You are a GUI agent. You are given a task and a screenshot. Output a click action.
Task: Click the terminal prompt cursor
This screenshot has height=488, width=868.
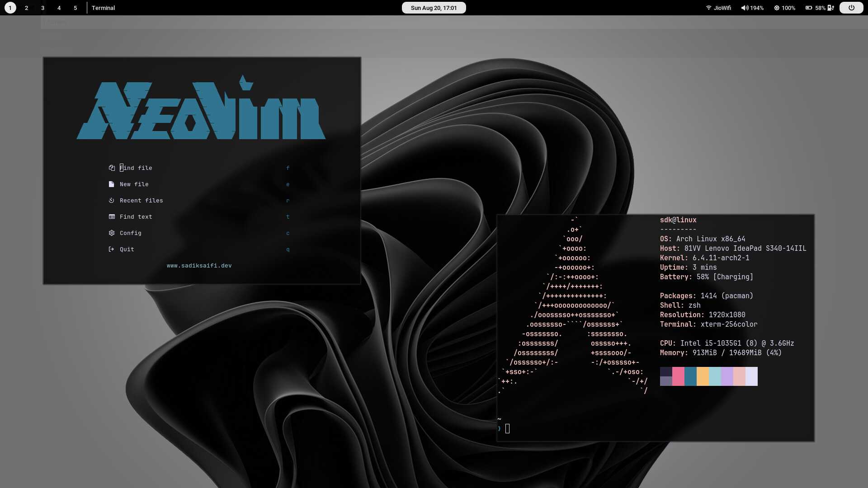click(507, 429)
